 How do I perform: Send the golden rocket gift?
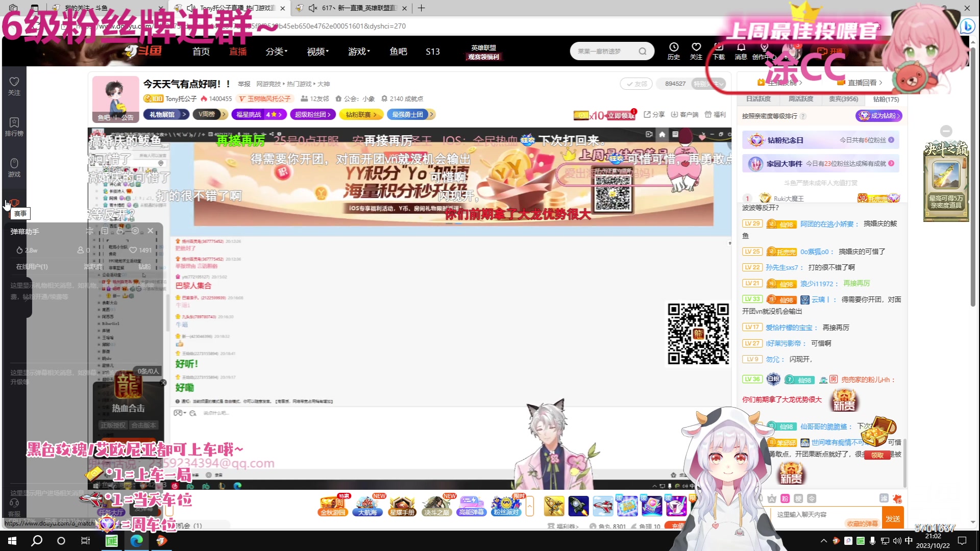point(554,506)
